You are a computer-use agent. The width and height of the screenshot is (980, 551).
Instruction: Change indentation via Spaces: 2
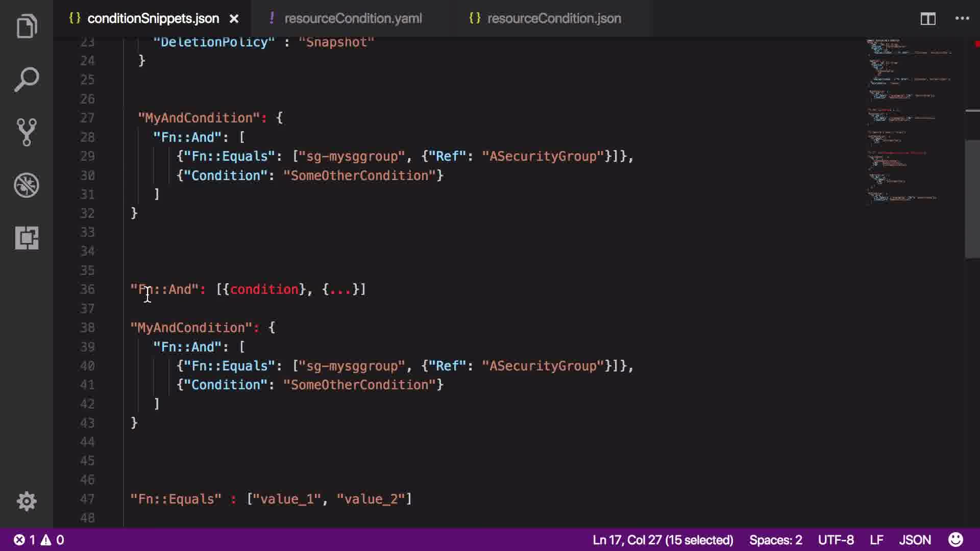coord(775,540)
